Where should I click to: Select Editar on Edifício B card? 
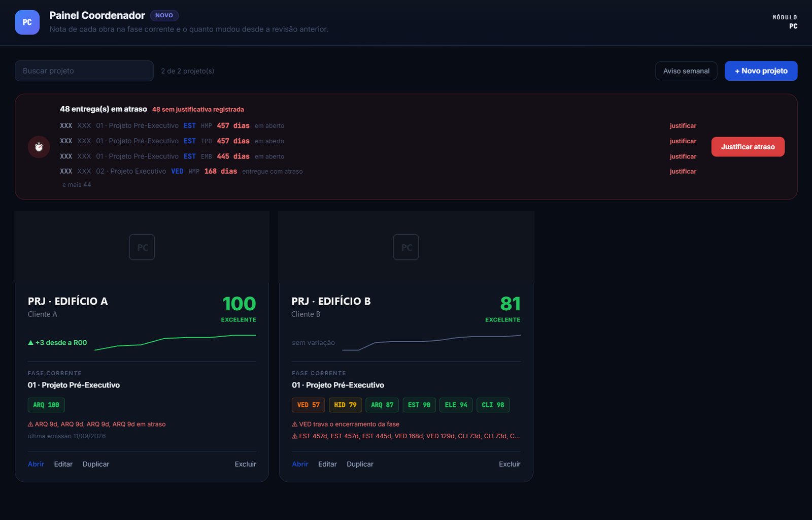pos(327,464)
